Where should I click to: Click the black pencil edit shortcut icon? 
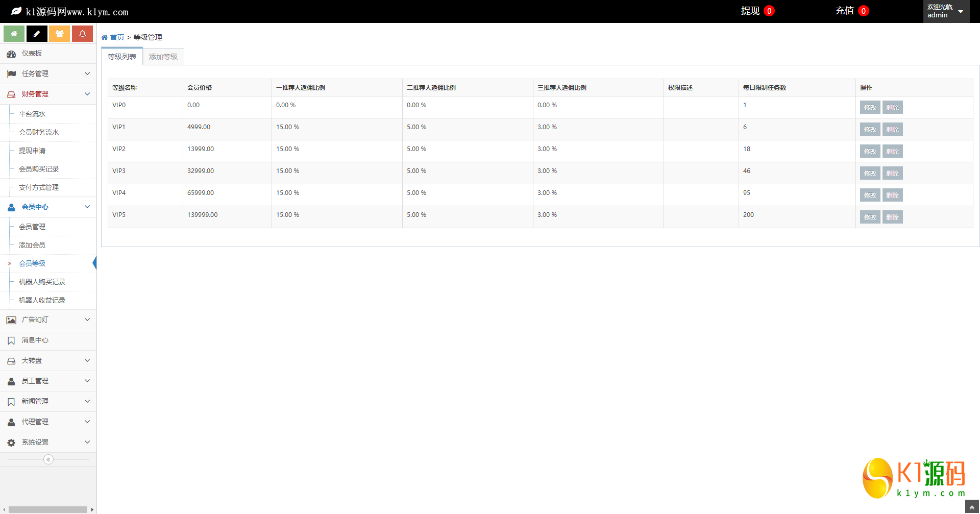pos(37,34)
